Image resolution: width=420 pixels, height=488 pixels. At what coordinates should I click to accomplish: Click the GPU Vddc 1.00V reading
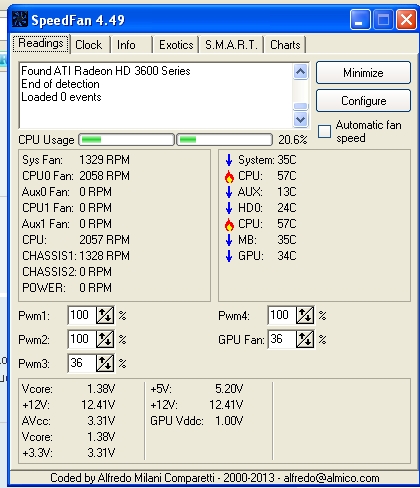coord(197,421)
